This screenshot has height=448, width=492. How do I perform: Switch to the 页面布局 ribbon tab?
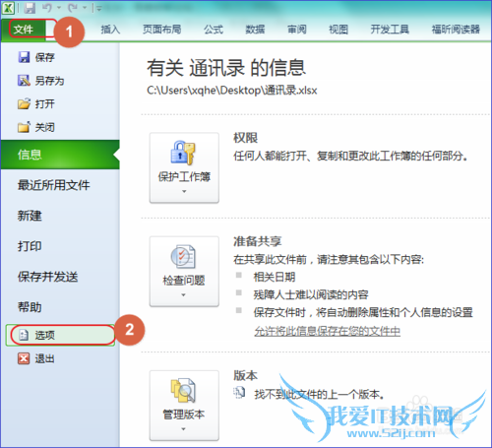(x=161, y=30)
